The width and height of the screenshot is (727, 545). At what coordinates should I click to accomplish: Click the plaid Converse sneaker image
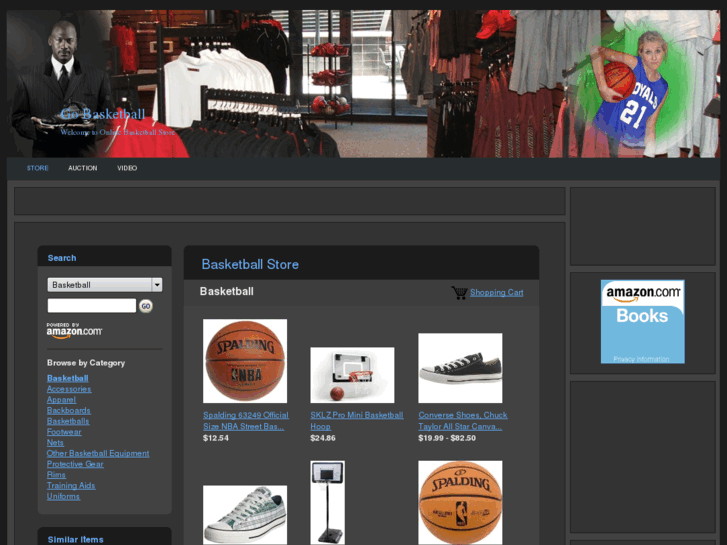pos(245,515)
